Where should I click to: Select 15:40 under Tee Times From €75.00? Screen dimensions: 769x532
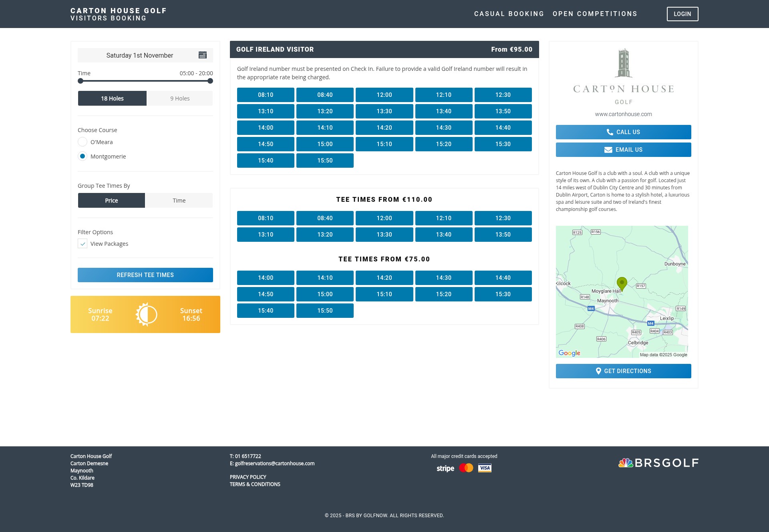pos(266,311)
